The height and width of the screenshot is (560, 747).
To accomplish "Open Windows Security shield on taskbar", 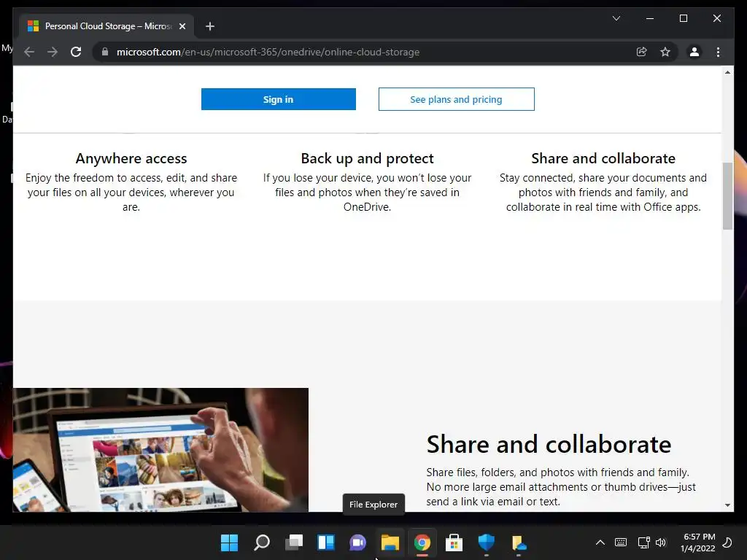I will point(487,542).
